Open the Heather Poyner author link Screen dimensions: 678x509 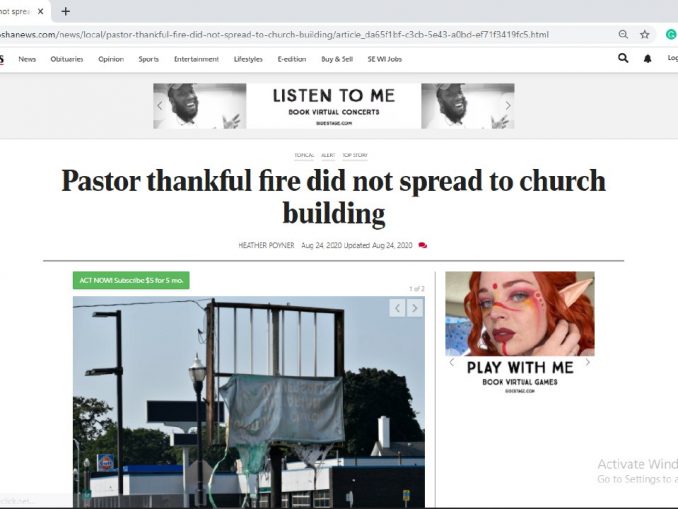tap(266, 245)
